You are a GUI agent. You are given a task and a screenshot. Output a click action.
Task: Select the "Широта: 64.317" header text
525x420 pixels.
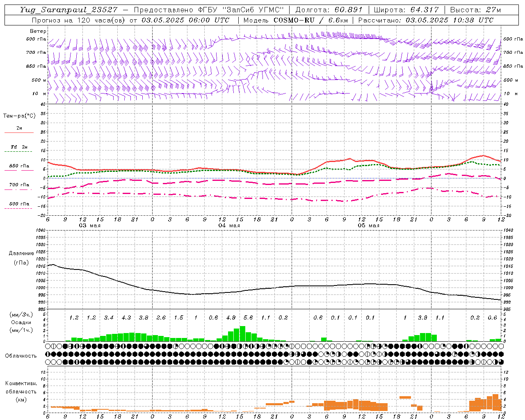[406, 10]
